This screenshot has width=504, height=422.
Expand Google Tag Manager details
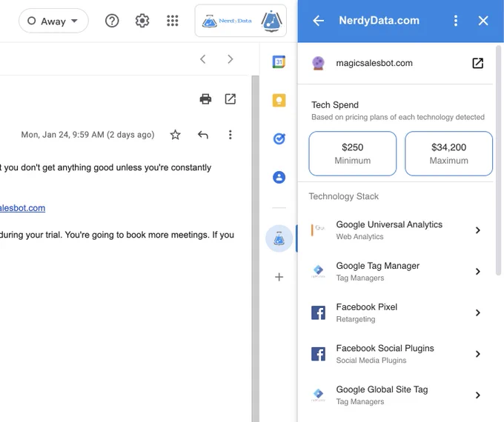pos(477,272)
